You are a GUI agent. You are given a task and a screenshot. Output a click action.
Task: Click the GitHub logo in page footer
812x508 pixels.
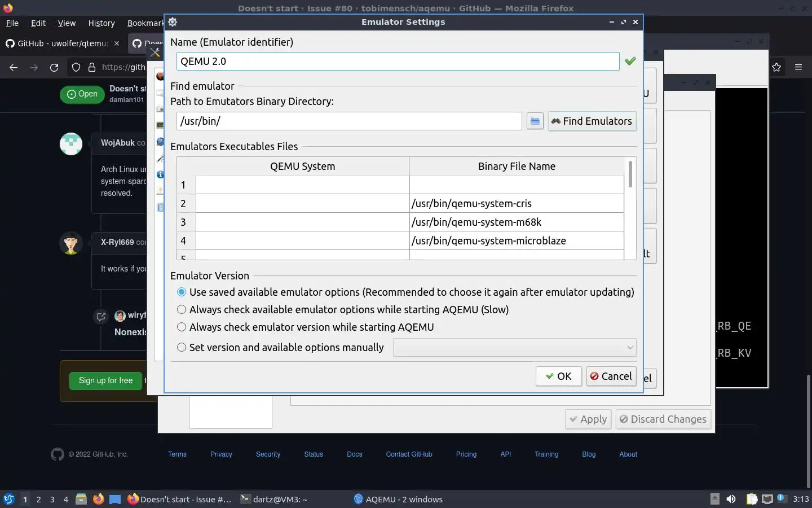point(58,454)
